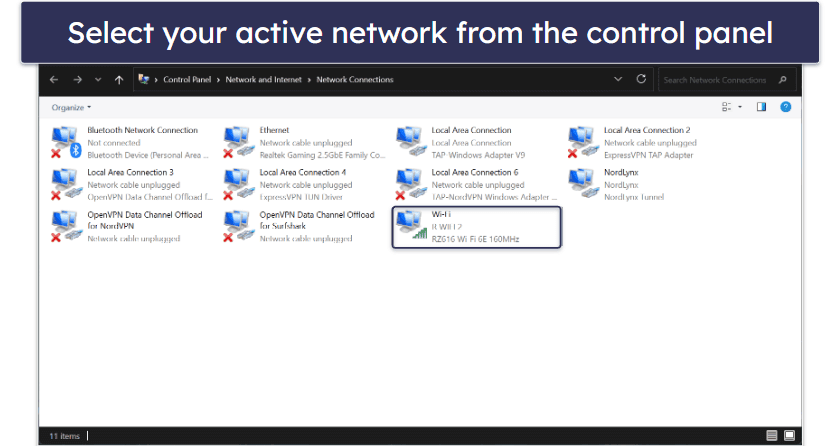Click the Search Network Connections field
Screen dimensions: 837x446
click(x=718, y=80)
